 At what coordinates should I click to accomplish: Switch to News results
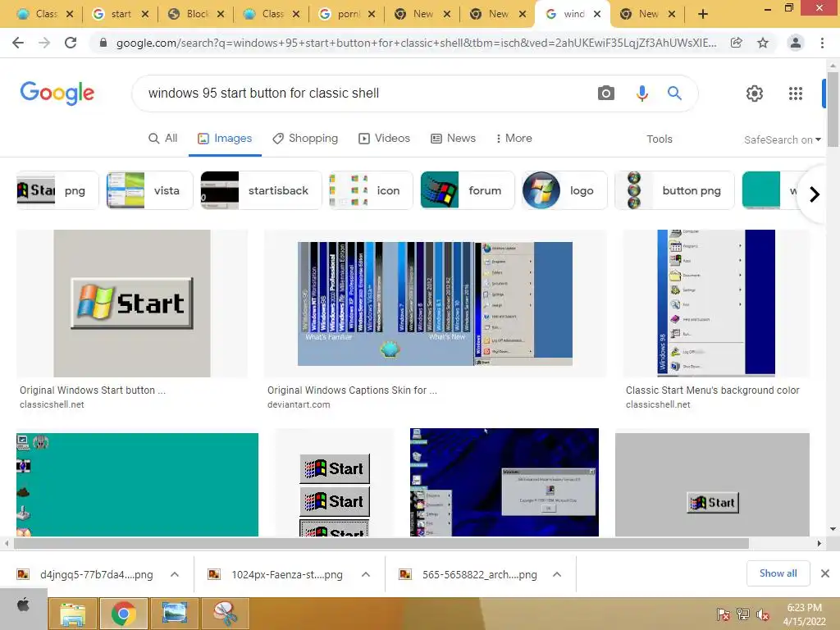[453, 138]
